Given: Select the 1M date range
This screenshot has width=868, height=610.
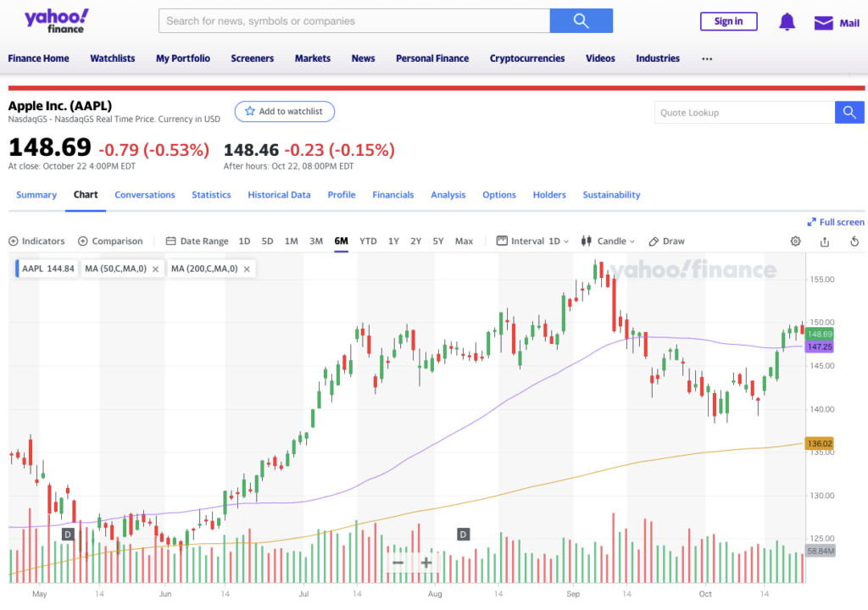Looking at the screenshot, I should (x=292, y=241).
